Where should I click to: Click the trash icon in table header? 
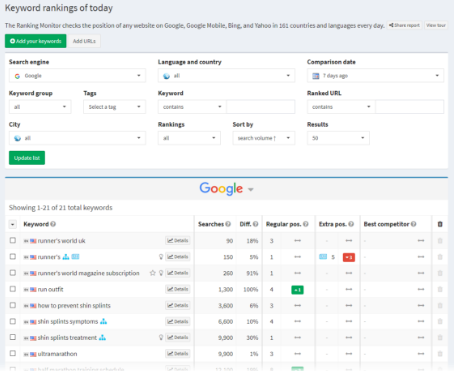pyautogui.click(x=440, y=224)
